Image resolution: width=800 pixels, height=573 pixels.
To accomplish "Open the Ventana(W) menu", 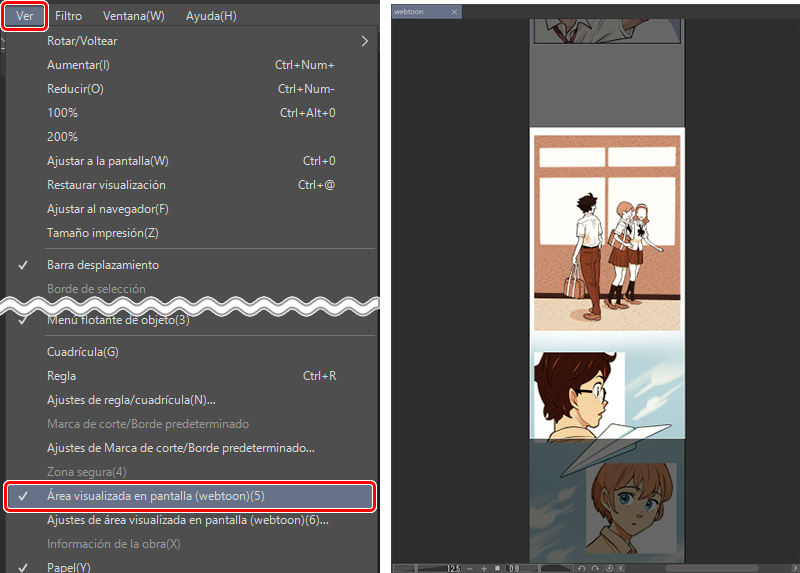I will click(134, 16).
